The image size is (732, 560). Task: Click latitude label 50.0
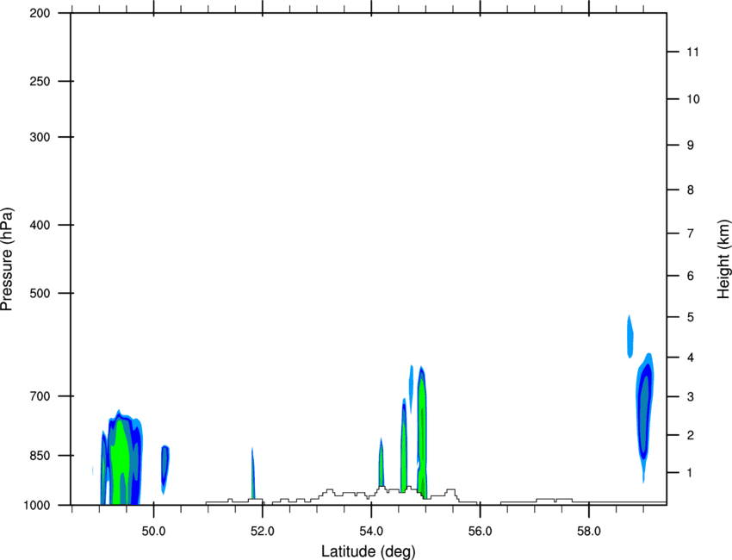point(153,532)
